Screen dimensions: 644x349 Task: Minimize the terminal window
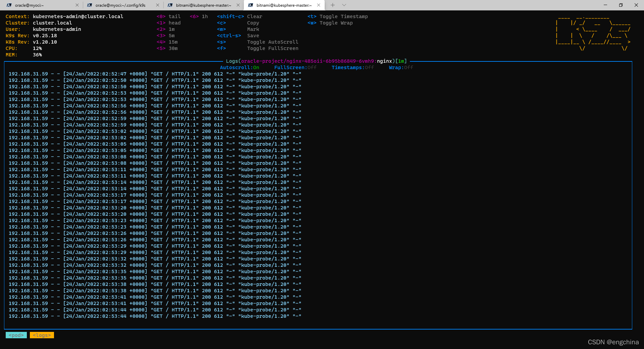[x=605, y=5]
